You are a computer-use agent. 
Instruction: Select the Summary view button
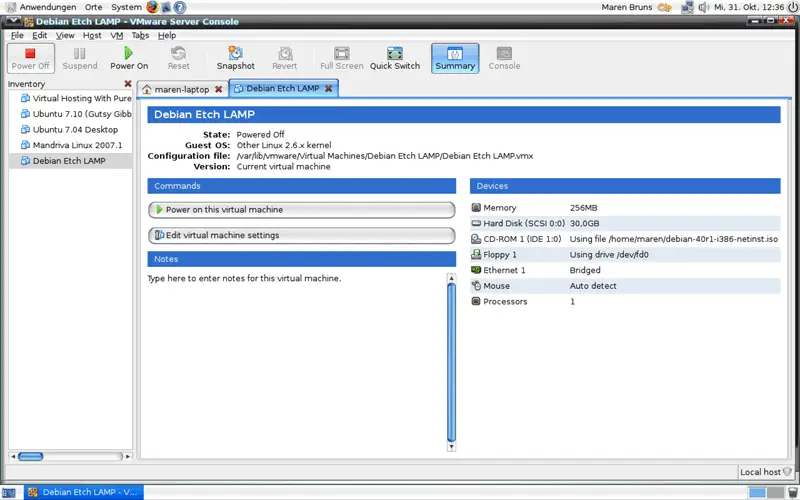pos(455,58)
